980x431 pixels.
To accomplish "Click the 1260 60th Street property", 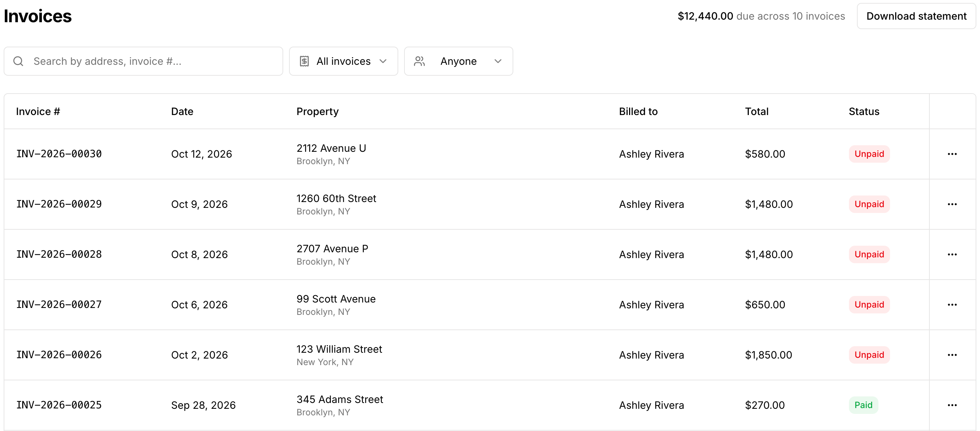I will tap(336, 198).
